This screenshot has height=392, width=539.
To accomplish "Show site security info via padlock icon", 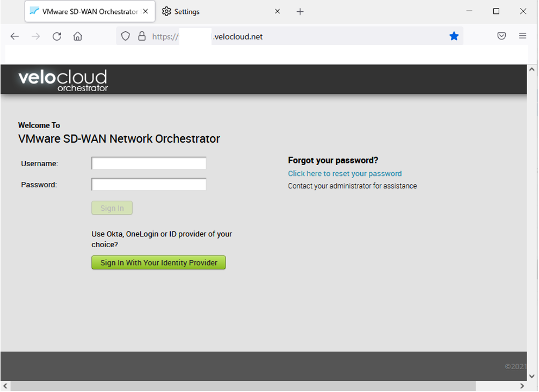I will [142, 36].
